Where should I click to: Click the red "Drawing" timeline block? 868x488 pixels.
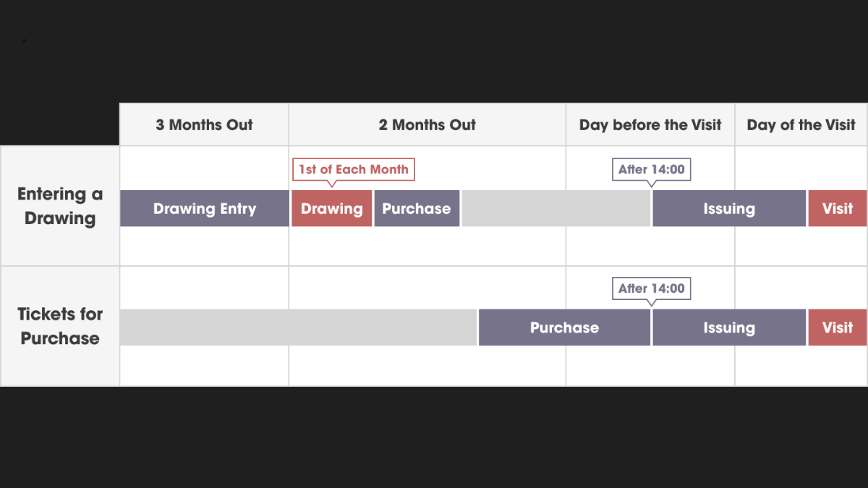pyautogui.click(x=332, y=209)
